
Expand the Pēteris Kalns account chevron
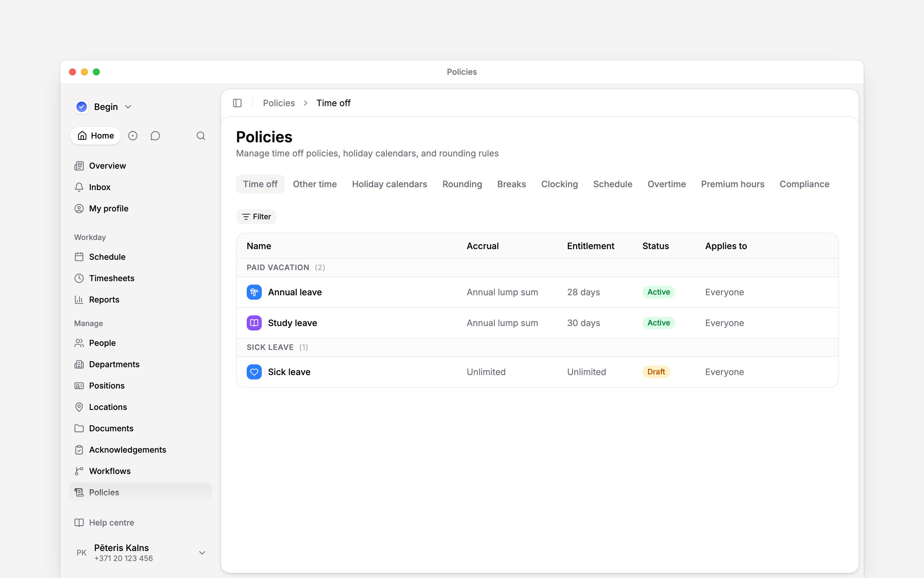(x=202, y=553)
